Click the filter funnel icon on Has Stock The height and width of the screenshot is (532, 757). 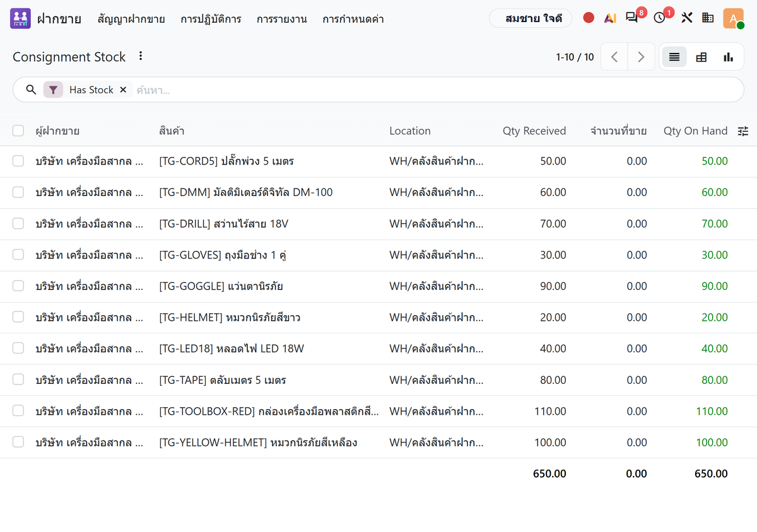coord(54,90)
